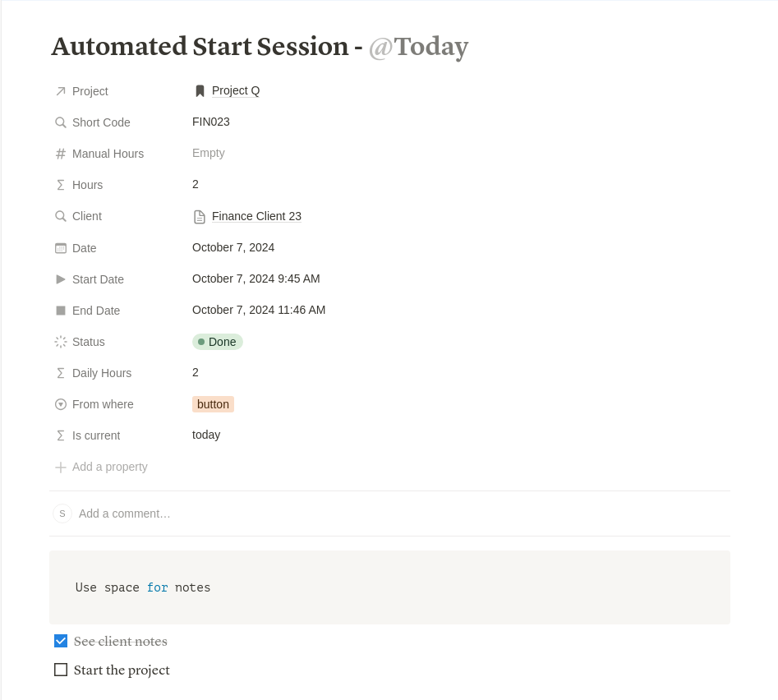Click the play icon next to Start Date

pyautogui.click(x=61, y=279)
